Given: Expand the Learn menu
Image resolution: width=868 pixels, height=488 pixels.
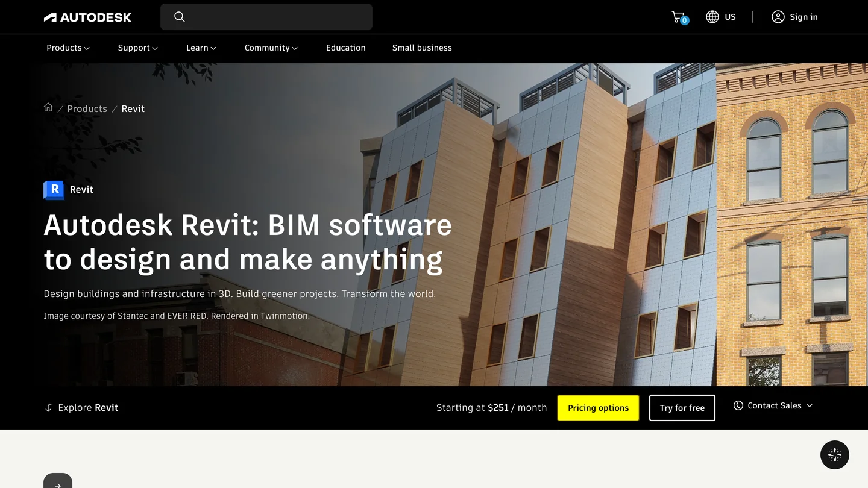Looking at the screenshot, I should (x=201, y=48).
